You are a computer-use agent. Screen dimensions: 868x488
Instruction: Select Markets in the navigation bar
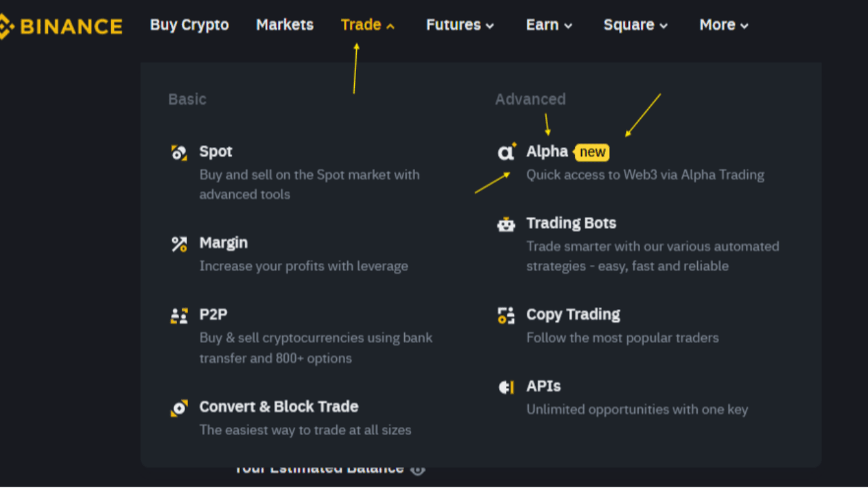[x=284, y=24]
